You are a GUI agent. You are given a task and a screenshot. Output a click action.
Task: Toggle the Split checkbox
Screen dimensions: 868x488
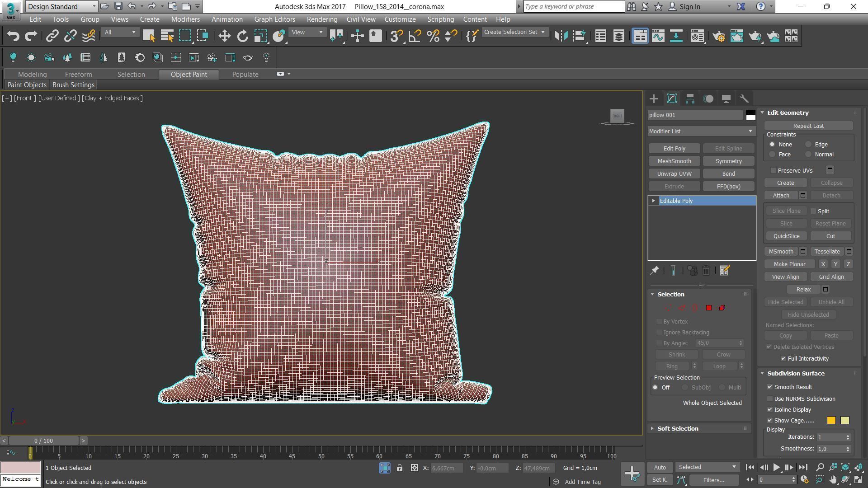click(x=813, y=211)
